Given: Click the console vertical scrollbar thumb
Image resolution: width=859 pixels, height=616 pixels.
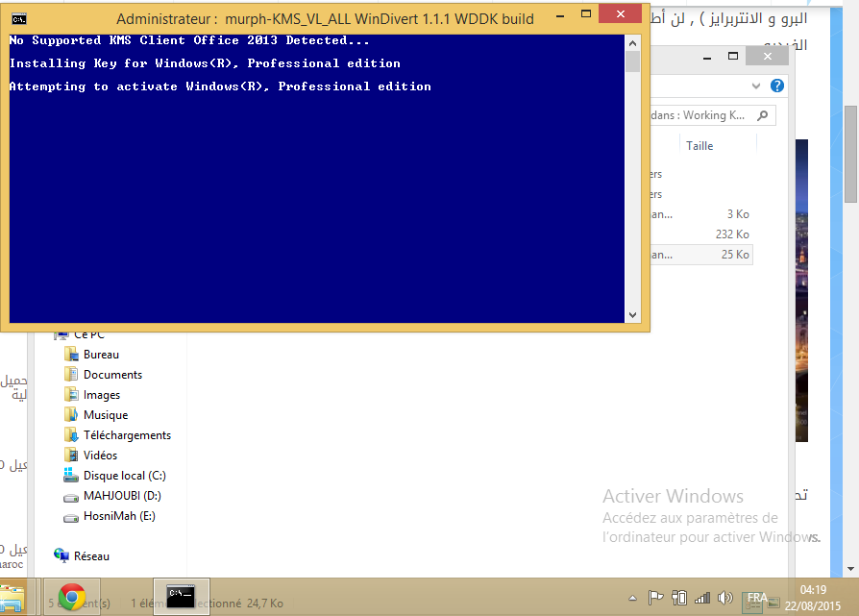Looking at the screenshot, I should click(x=633, y=62).
